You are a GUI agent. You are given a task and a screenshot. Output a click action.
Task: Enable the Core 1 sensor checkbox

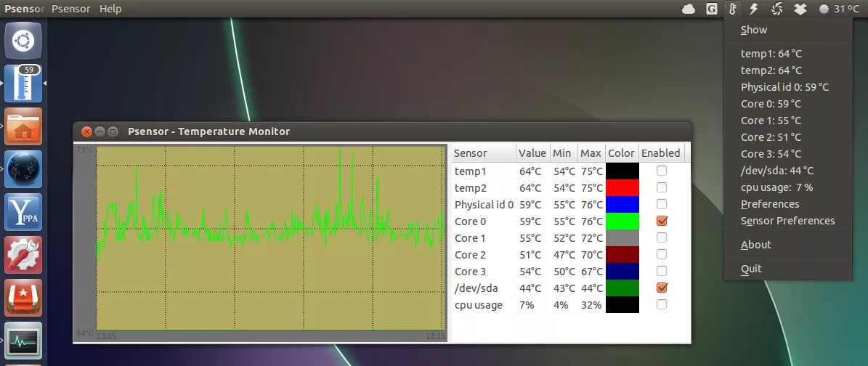(x=662, y=237)
